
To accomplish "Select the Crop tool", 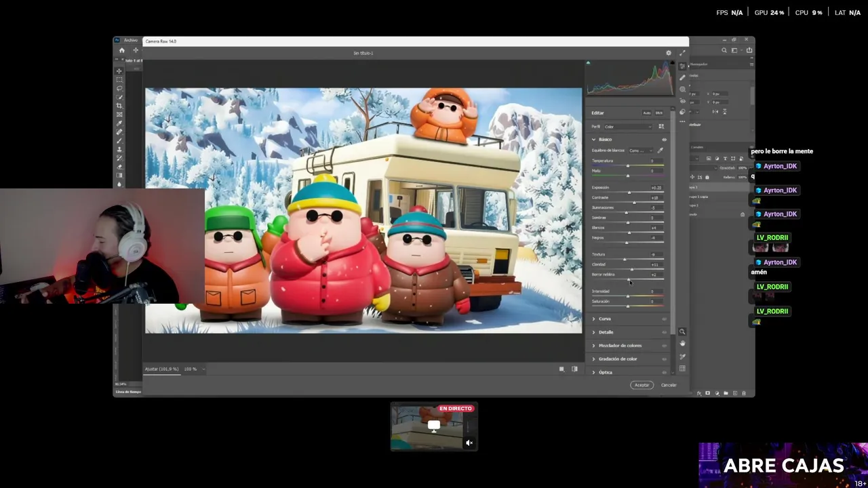I will click(119, 106).
